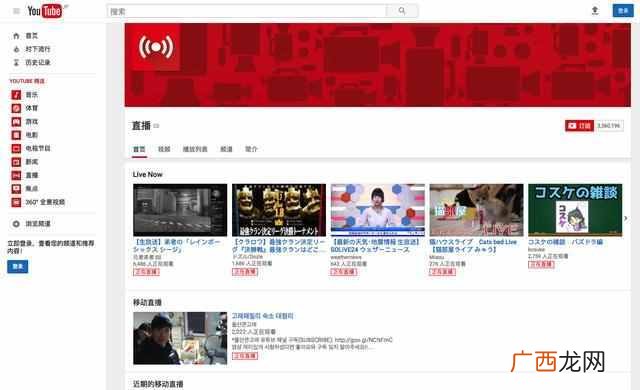Open the コスケの雑談 green thumbnail
The image size is (640, 390).
click(575, 210)
